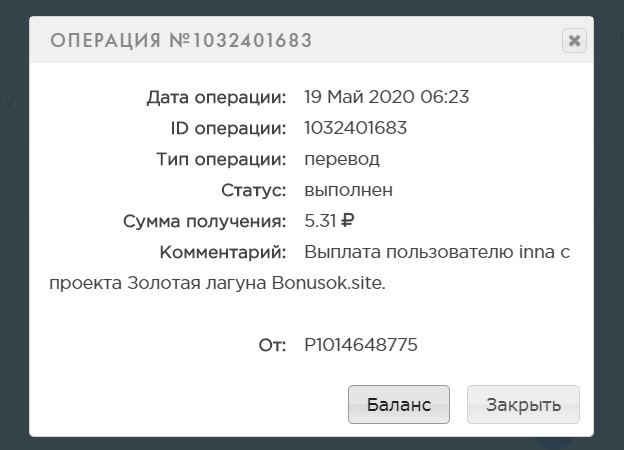Click the operation date 19 Май 2020 06:23
624x450 pixels.
click(386, 97)
